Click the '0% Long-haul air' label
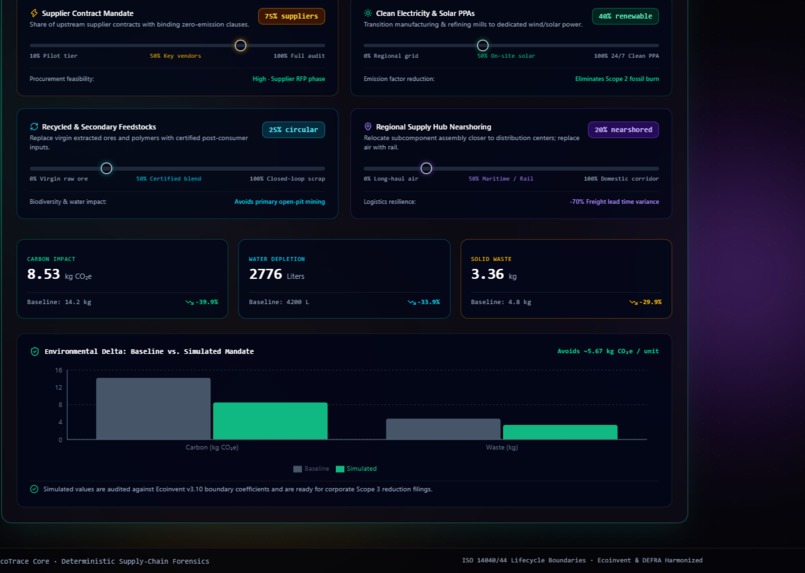Screen dimensions: 805x573 pyautogui.click(x=391, y=179)
